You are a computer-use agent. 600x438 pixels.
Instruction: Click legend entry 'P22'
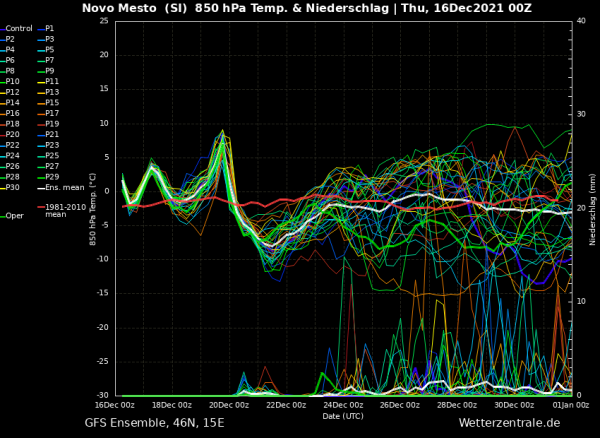[x=10, y=145]
